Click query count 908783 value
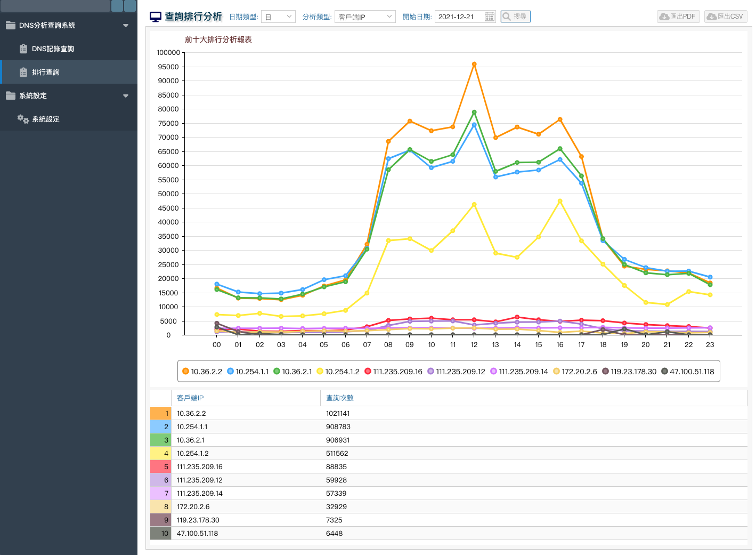Viewport: 756px width, 555px height. pos(338,427)
